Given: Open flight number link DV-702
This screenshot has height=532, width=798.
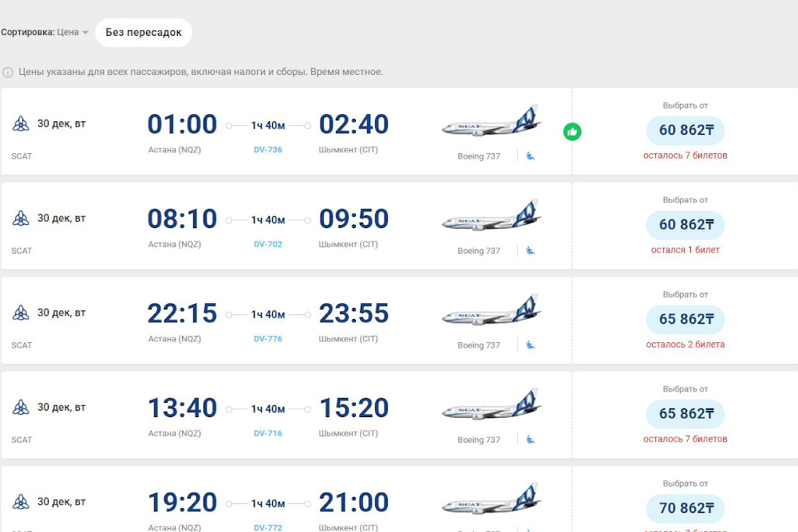Looking at the screenshot, I should point(268,244).
